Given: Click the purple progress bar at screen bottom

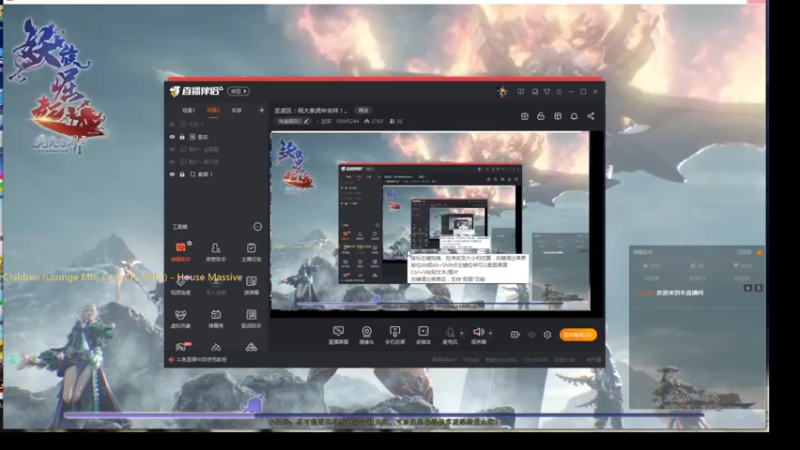Looking at the screenshot, I should pyautogui.click(x=384, y=416).
